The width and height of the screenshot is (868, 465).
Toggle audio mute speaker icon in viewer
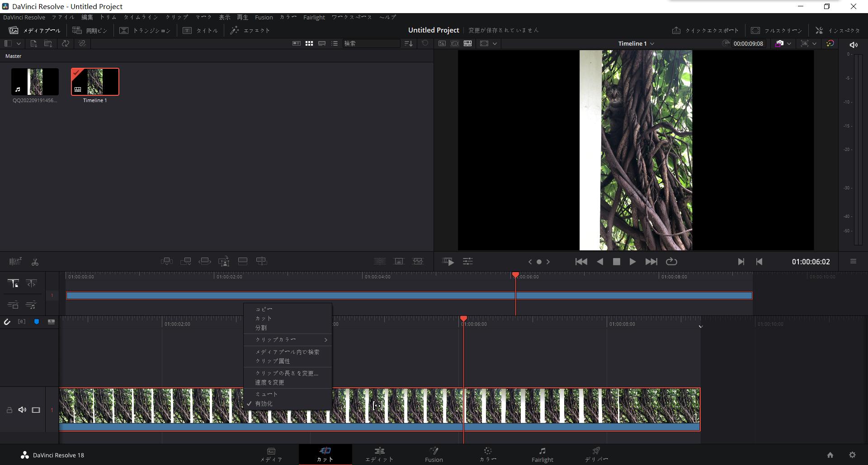pos(854,45)
